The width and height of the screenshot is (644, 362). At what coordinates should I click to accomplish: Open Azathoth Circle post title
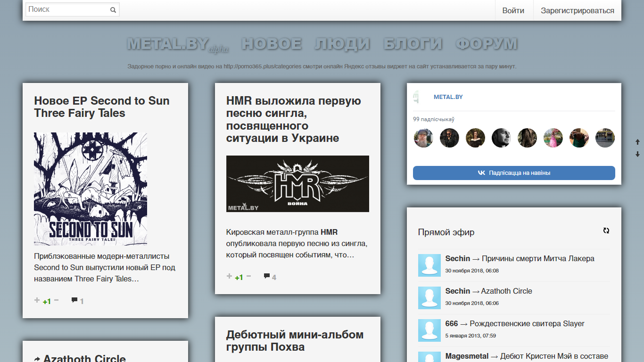pyautogui.click(x=84, y=359)
